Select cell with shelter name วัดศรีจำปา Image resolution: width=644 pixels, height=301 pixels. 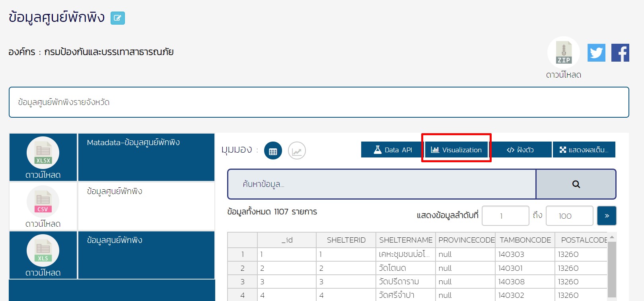(x=406, y=295)
